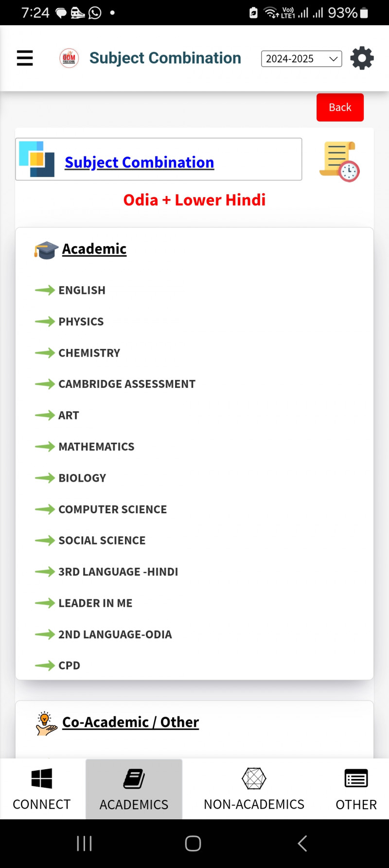Switch to the OTHER tab
This screenshot has height=868, width=389.
point(356,789)
